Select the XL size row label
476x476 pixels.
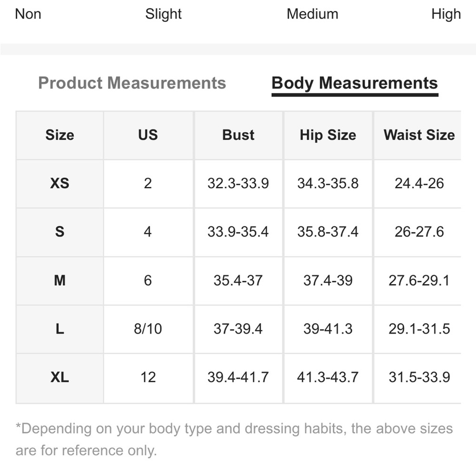coord(60,377)
